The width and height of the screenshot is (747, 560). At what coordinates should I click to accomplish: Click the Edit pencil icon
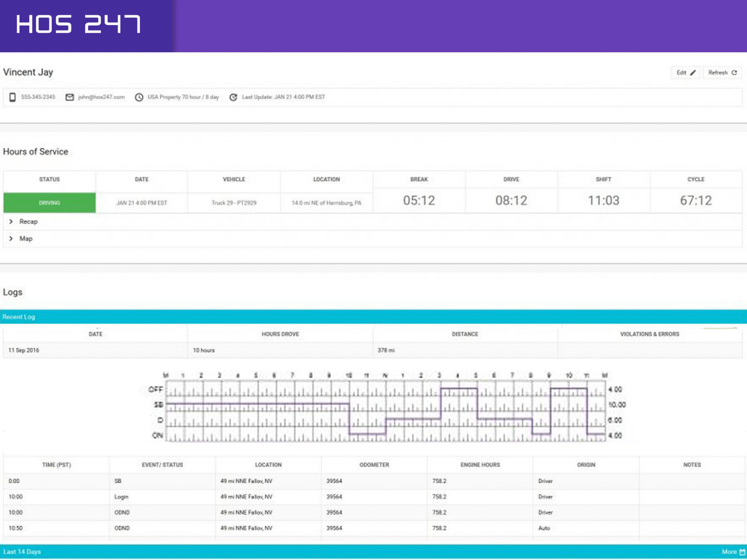click(693, 72)
